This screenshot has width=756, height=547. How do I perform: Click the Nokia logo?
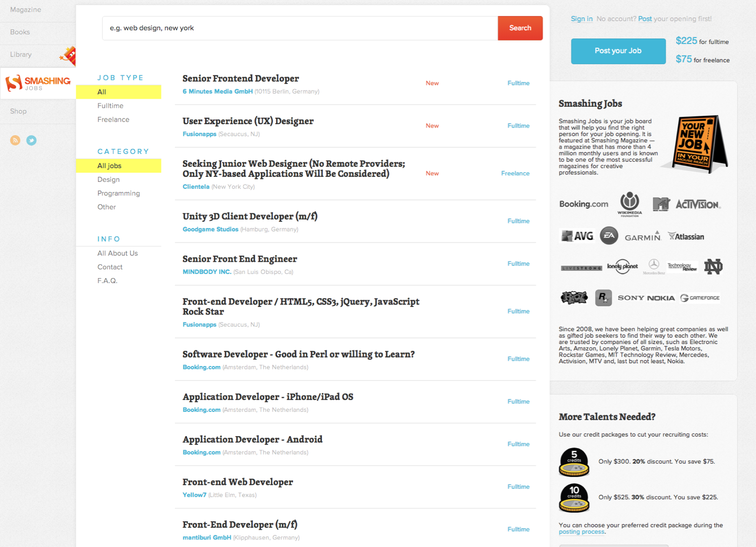[660, 298]
